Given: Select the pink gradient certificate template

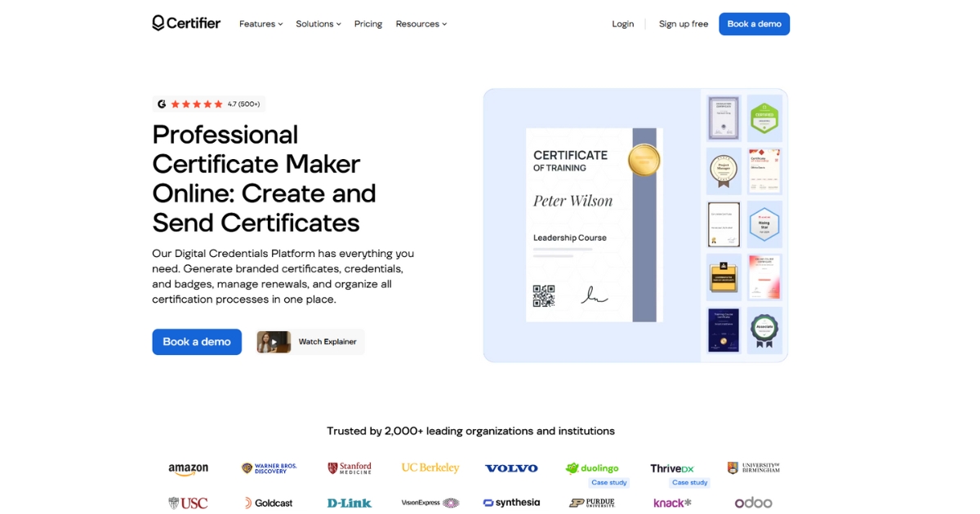Looking at the screenshot, I should (x=765, y=277).
